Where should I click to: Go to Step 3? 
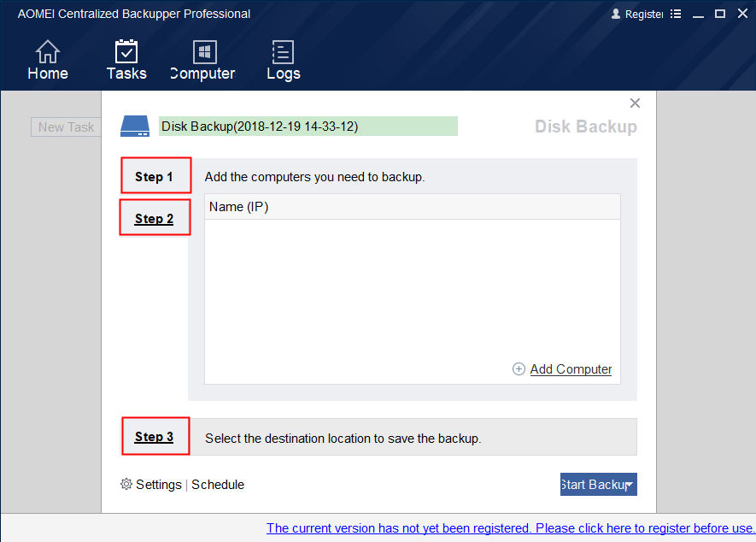(x=155, y=437)
